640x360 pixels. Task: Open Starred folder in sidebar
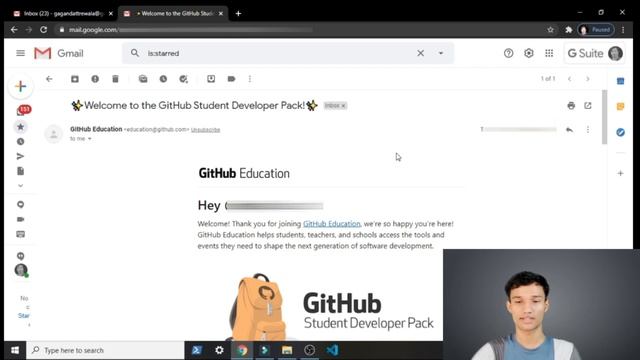click(x=20, y=127)
